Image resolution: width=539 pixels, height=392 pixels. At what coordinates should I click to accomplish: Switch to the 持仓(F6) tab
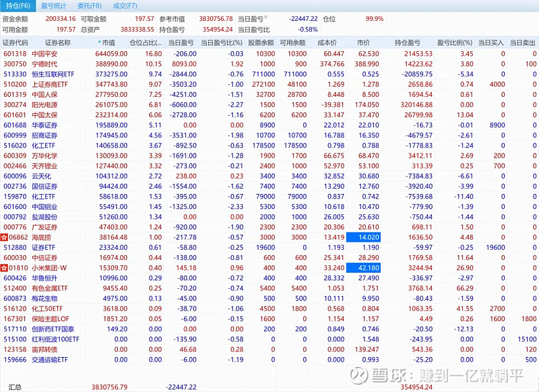[18, 6]
